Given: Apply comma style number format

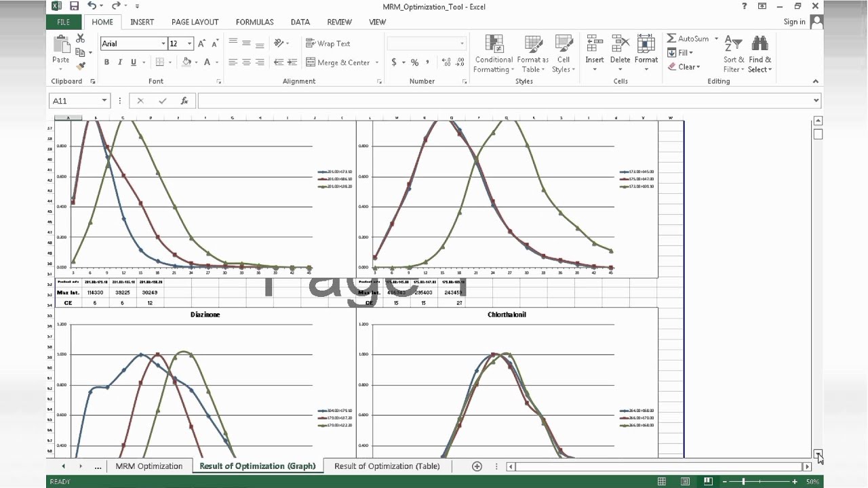Looking at the screenshot, I should pos(428,62).
